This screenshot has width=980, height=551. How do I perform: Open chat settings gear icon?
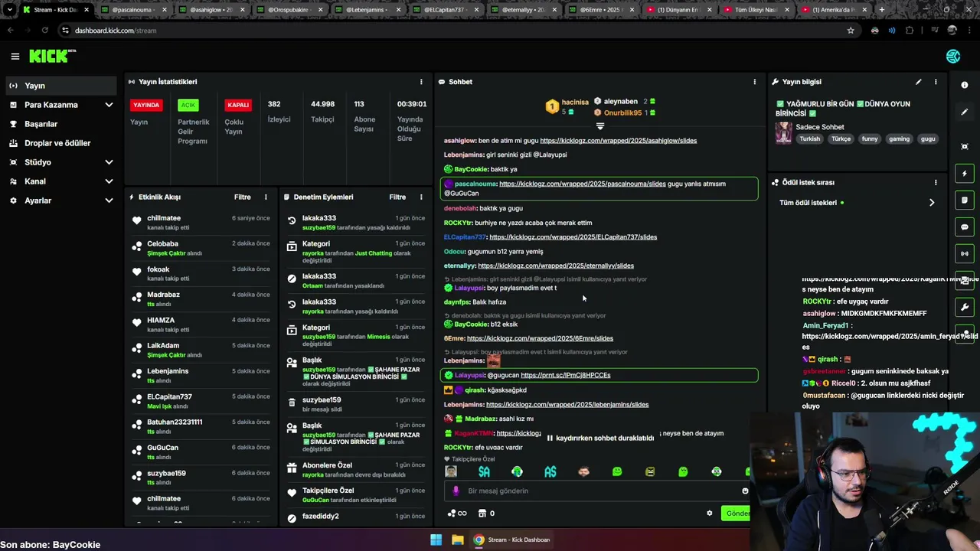click(709, 514)
